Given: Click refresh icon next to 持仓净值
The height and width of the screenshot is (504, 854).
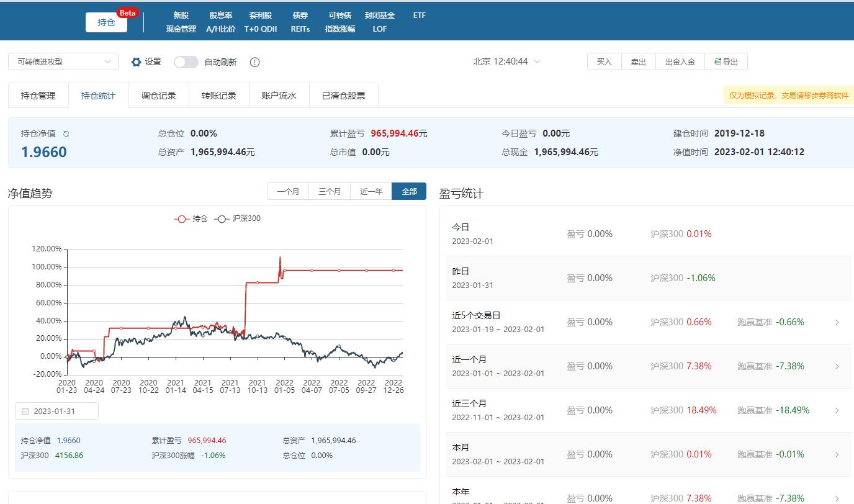Looking at the screenshot, I should pyautogui.click(x=66, y=133).
